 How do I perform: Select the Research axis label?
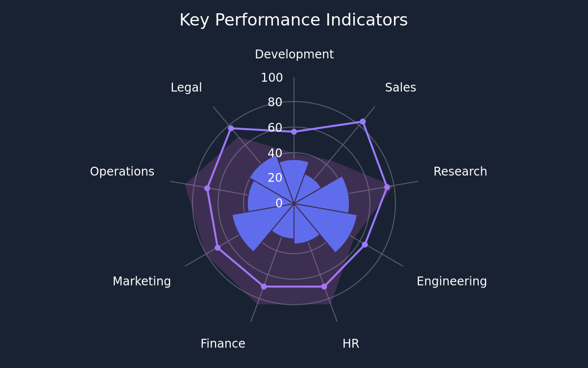pyautogui.click(x=460, y=172)
